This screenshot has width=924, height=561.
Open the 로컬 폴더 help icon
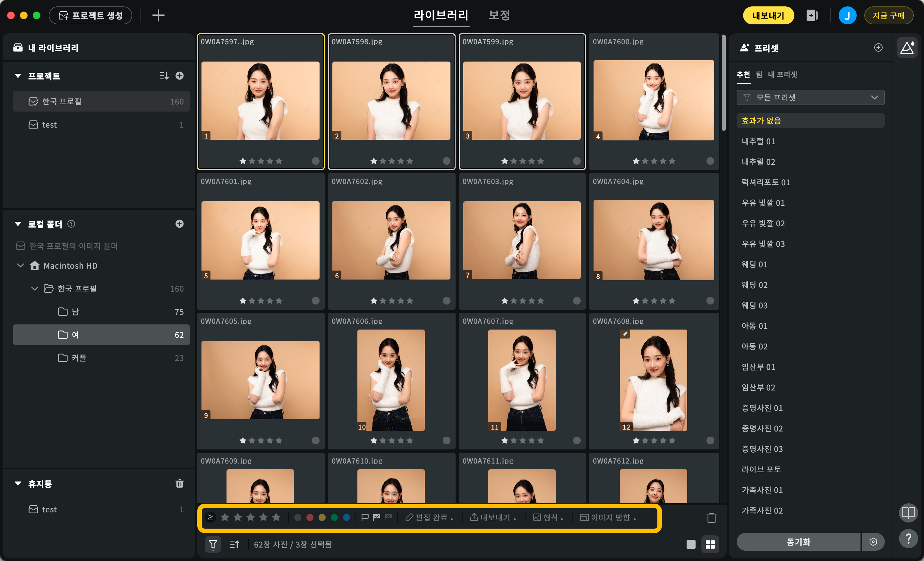[71, 224]
